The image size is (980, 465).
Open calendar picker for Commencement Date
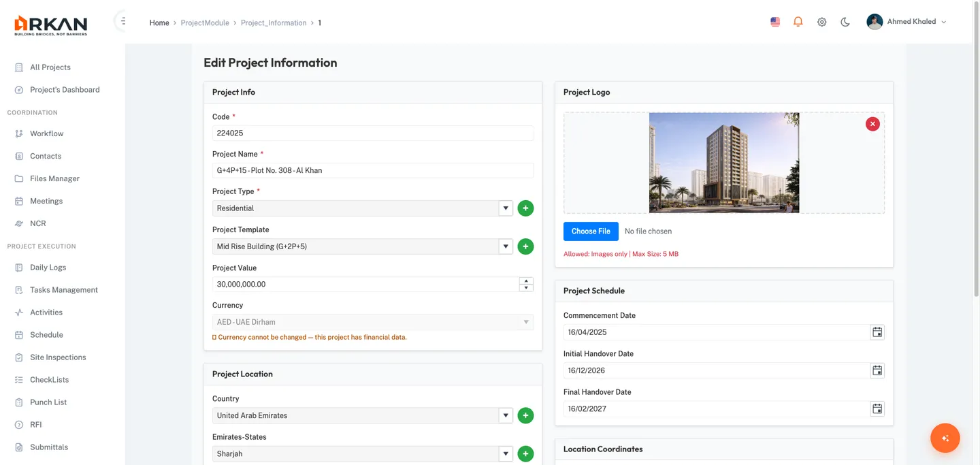(877, 332)
